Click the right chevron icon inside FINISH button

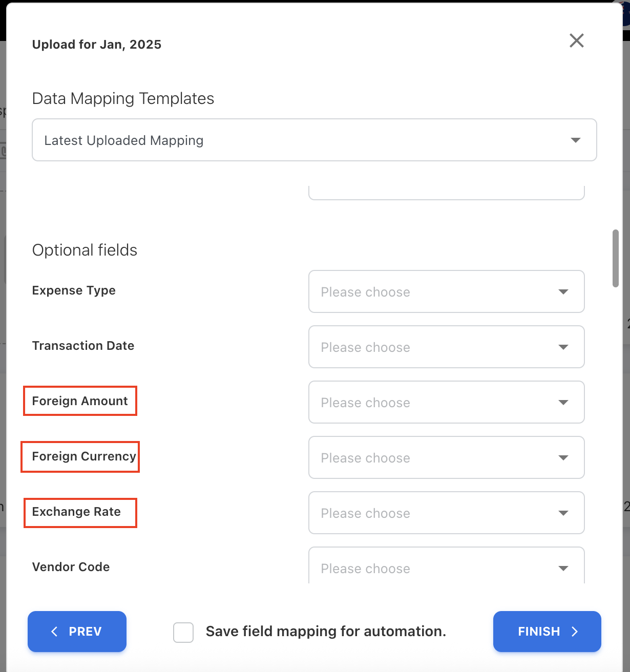pos(576,632)
